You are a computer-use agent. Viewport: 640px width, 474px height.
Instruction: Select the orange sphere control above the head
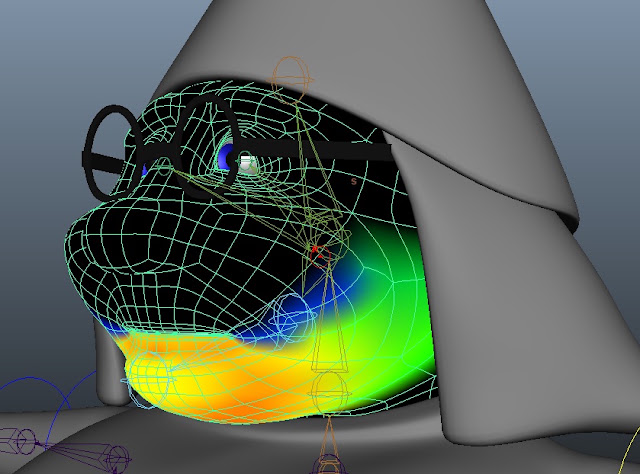(291, 79)
